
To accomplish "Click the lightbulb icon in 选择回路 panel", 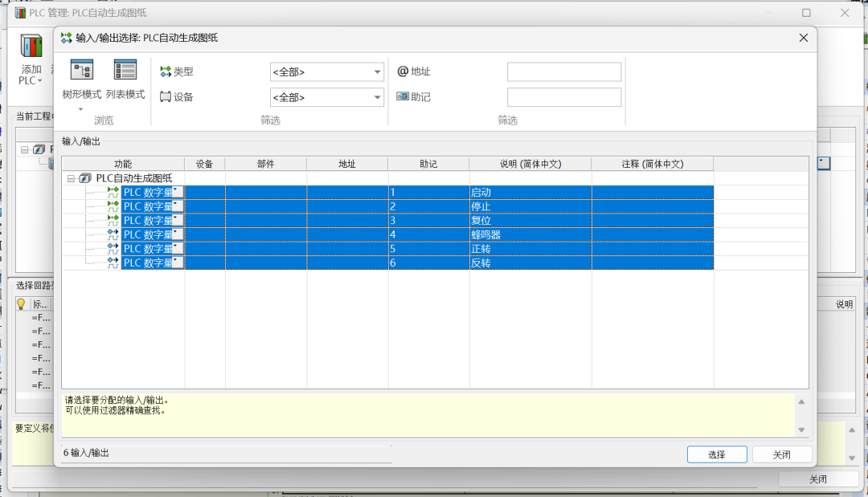I will pos(21,303).
